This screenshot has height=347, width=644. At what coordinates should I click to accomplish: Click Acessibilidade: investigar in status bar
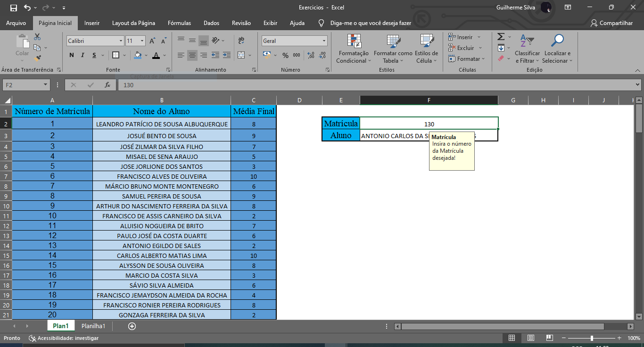[x=64, y=338]
